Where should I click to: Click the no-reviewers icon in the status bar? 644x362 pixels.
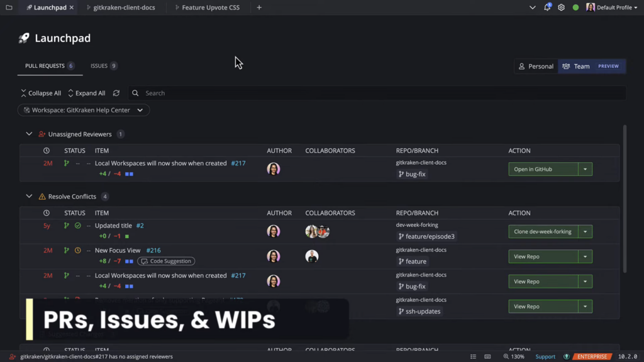[x=13, y=357]
